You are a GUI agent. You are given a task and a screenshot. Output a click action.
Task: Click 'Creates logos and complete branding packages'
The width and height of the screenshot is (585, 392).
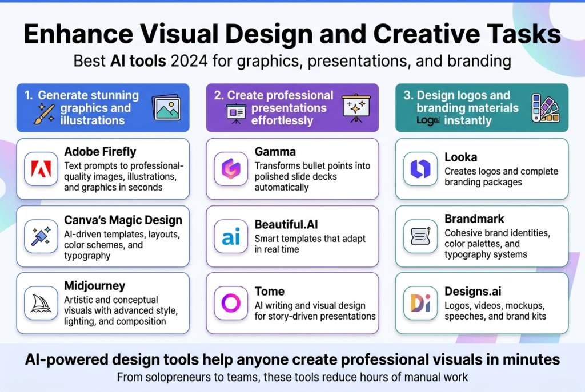[501, 177]
